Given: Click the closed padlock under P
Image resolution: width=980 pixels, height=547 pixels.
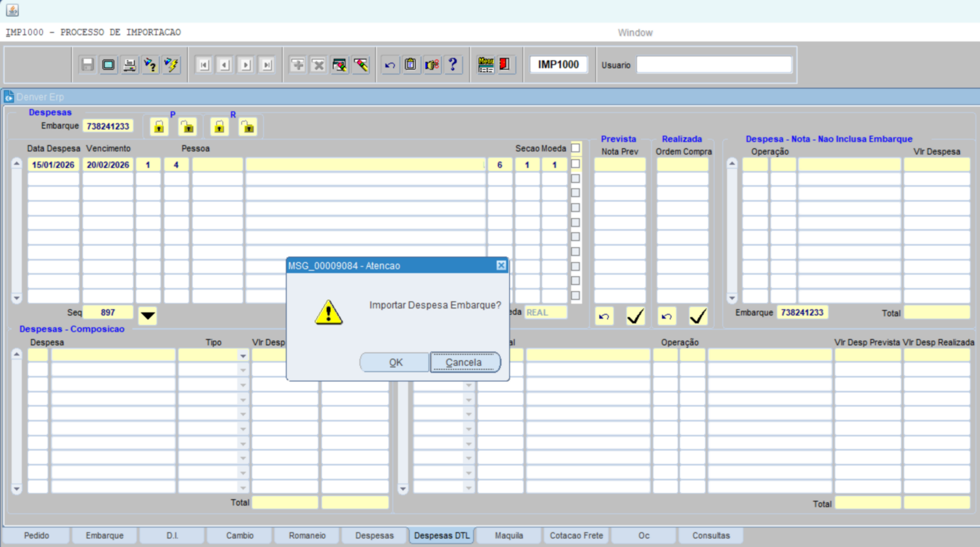Looking at the screenshot, I should 159,127.
